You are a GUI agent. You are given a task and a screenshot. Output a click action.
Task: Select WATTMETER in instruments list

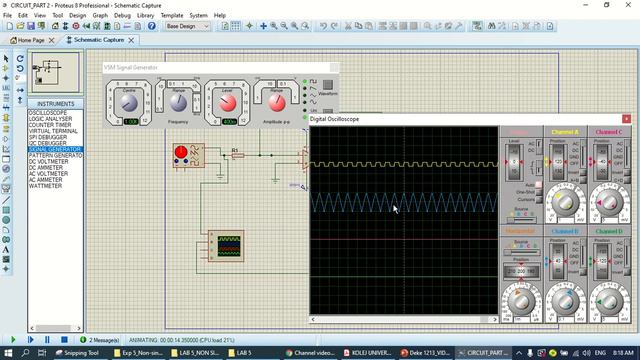[x=56, y=186]
